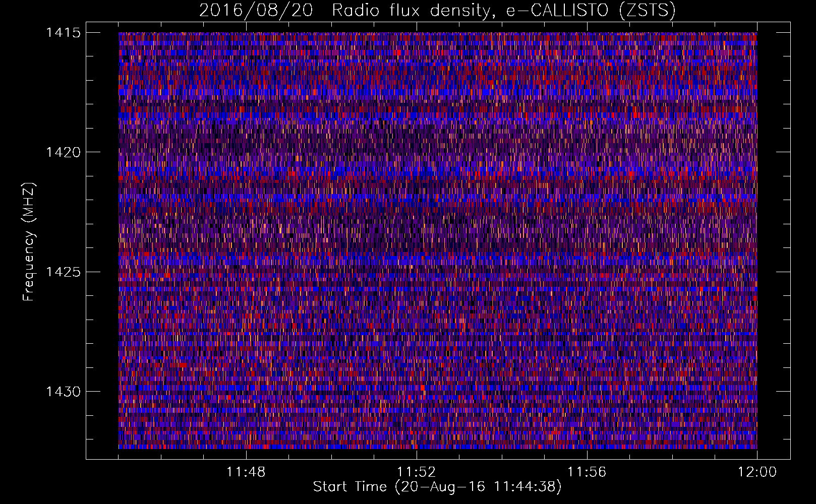Click the 11:52 time axis label
The height and width of the screenshot is (504, 816).
(x=416, y=472)
